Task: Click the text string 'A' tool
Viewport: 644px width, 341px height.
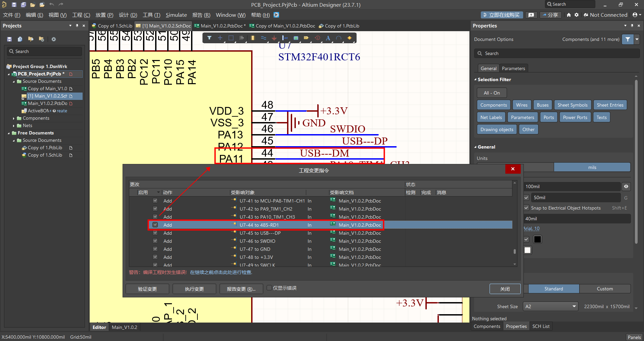Action: (328, 38)
